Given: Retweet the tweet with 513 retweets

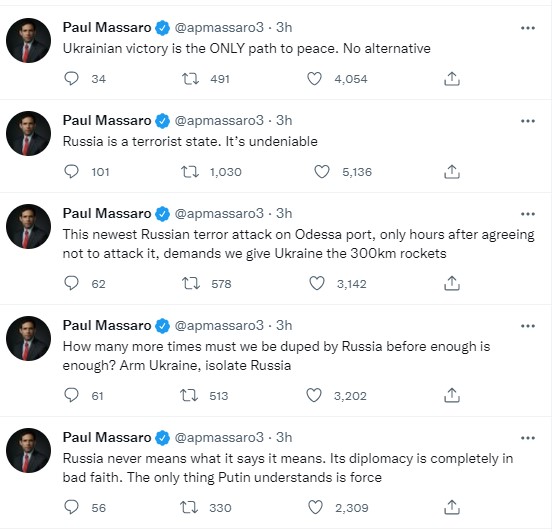Looking at the screenshot, I should pyautogui.click(x=189, y=395).
